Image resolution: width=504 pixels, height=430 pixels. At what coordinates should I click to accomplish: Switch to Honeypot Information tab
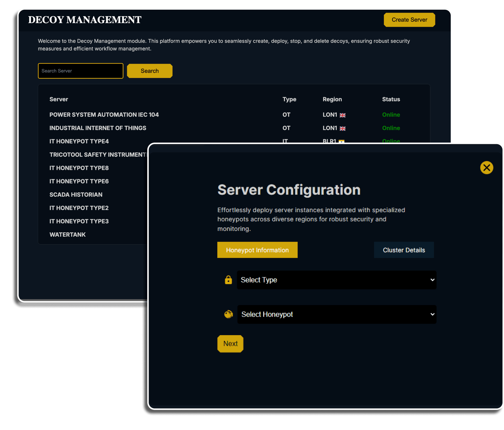tap(257, 250)
